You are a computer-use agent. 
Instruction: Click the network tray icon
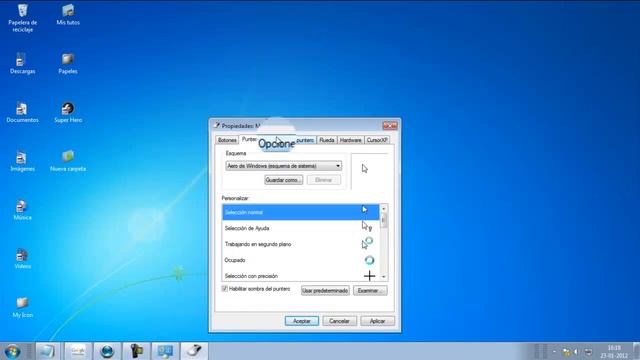pos(588,351)
